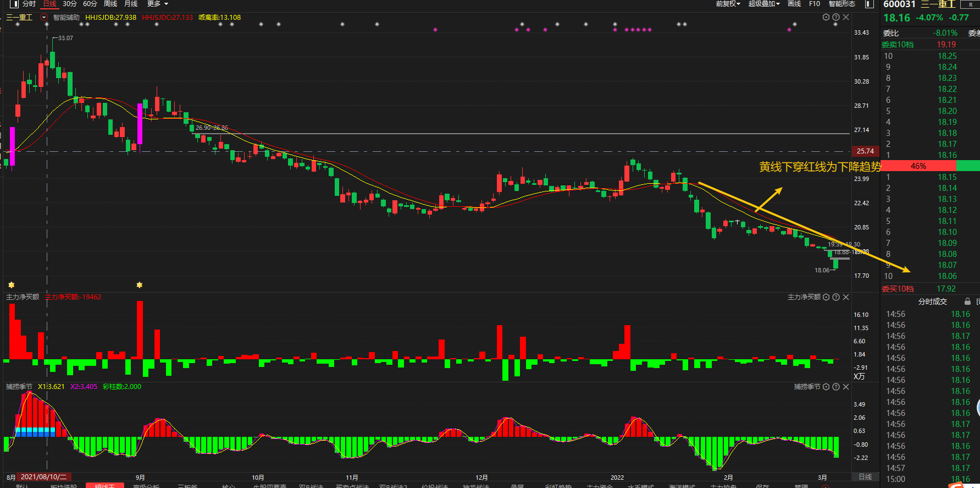Screen dimensions: 980x488
Task: Open the 月线 monthly chart
Action: click(x=131, y=4)
